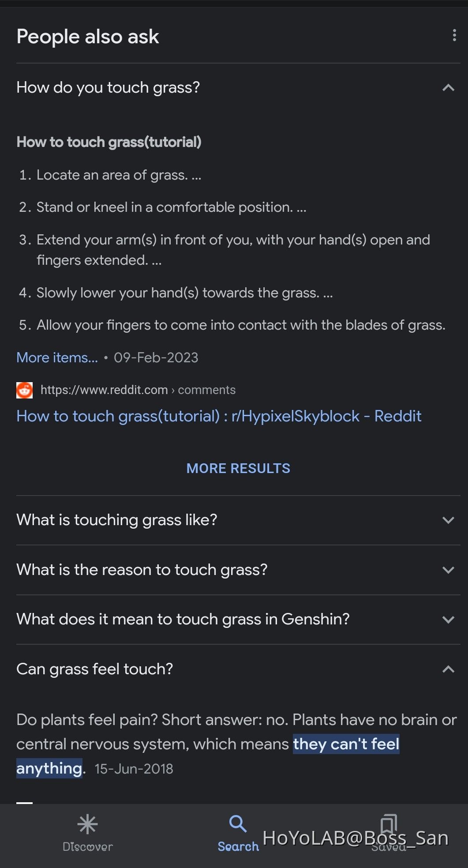Tap the 'What is touching grass like?' question text
Screen dimensions: 468x868
[117, 520]
